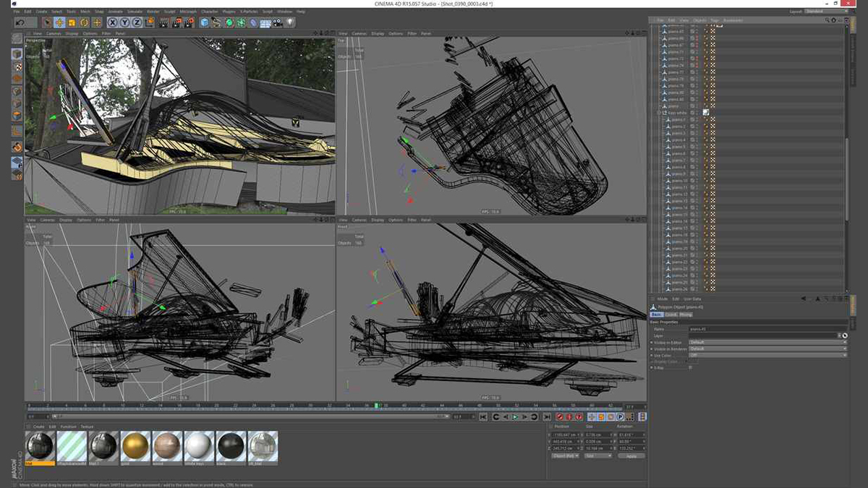Toggle the red autokeying button
This screenshot has height=488, width=868.
pos(569,417)
